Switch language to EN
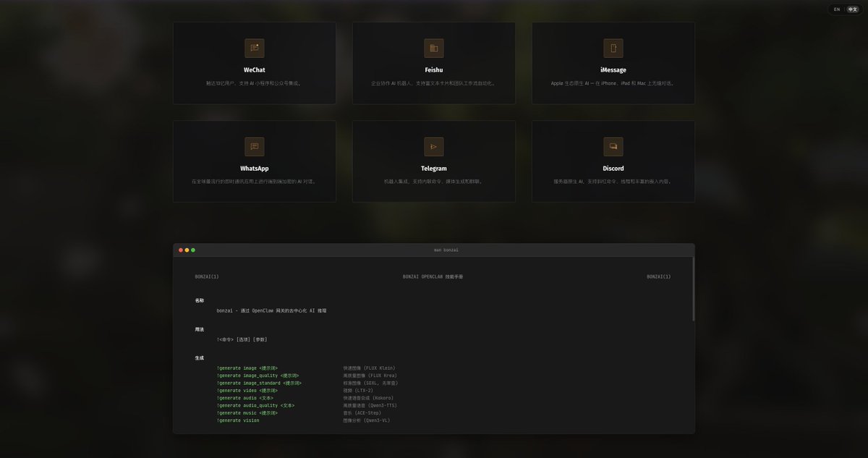Screen dimensions: 868x458 (837, 9)
